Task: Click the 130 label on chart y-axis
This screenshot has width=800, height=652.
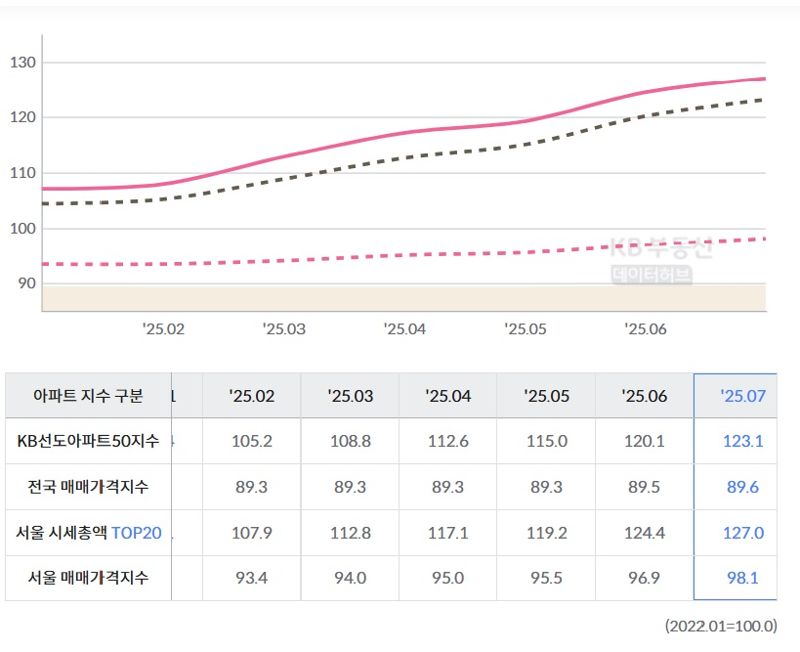Action: pyautogui.click(x=22, y=63)
